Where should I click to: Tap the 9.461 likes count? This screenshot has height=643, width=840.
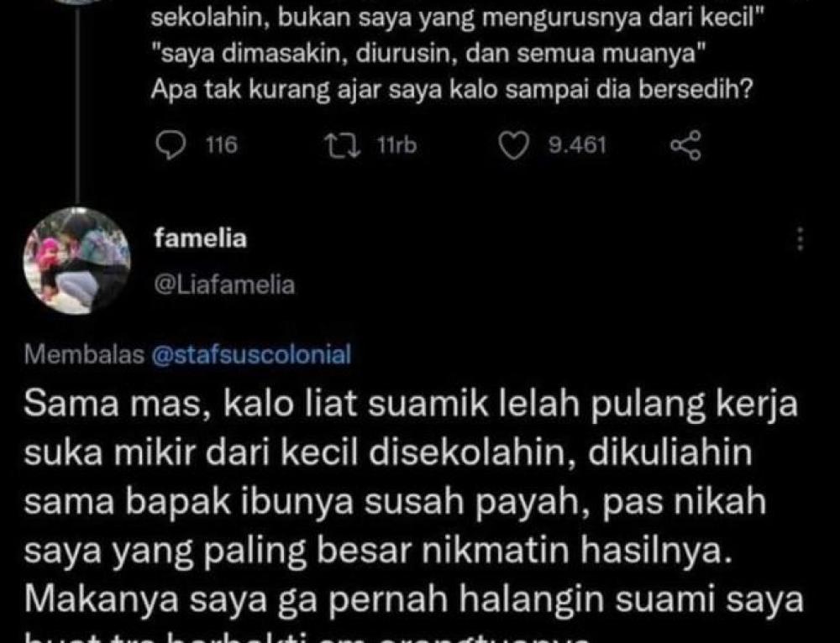coord(577,145)
